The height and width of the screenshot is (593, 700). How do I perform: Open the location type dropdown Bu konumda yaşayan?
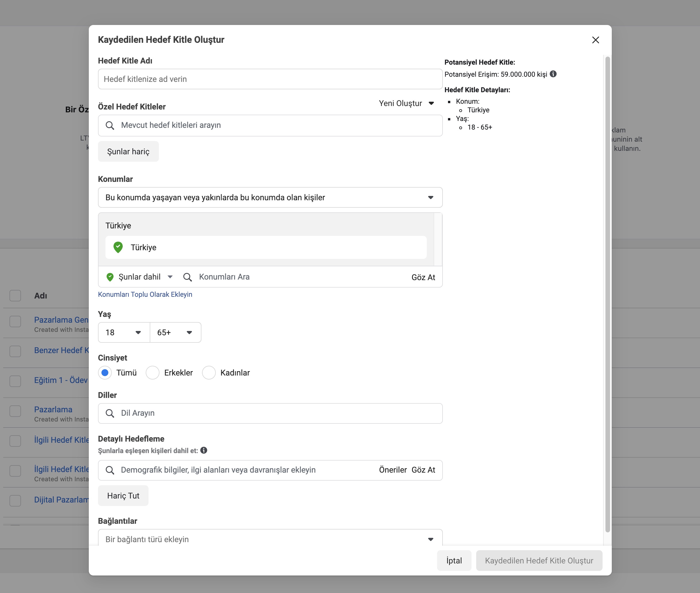[270, 197]
